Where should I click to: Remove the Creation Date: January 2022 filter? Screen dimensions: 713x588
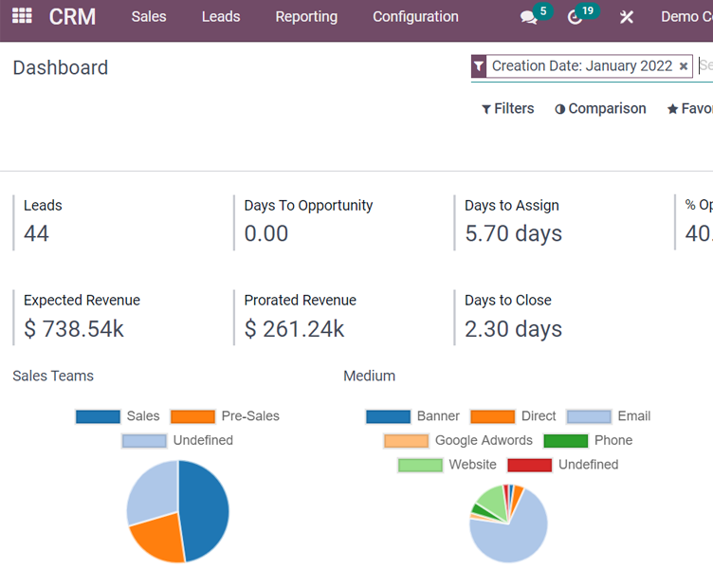pos(683,66)
